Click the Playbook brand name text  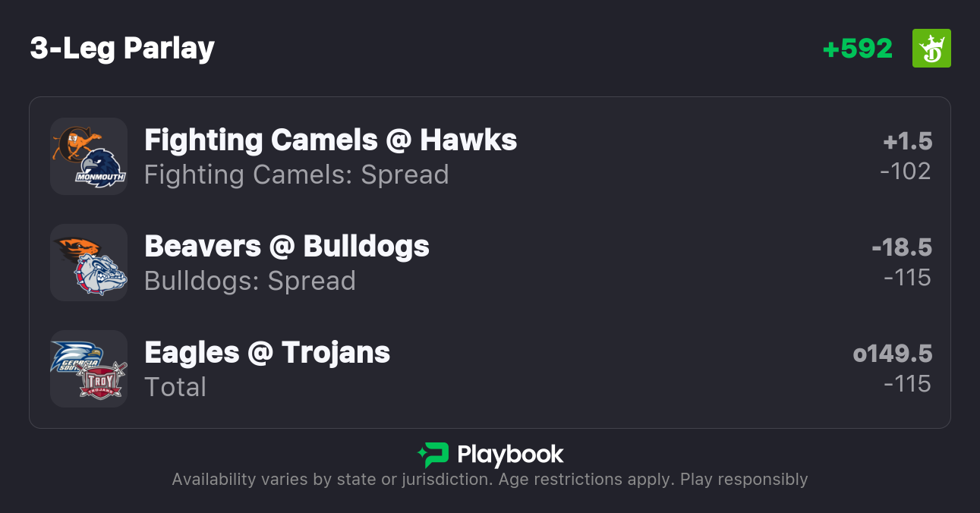tap(510, 455)
